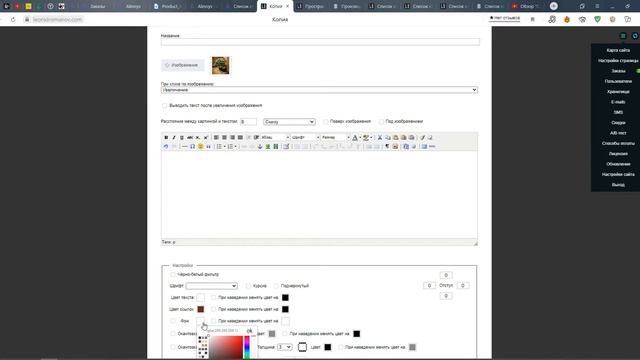Click the green shield extension icon
Viewport: 640px width, 360px height.
coord(598,19)
